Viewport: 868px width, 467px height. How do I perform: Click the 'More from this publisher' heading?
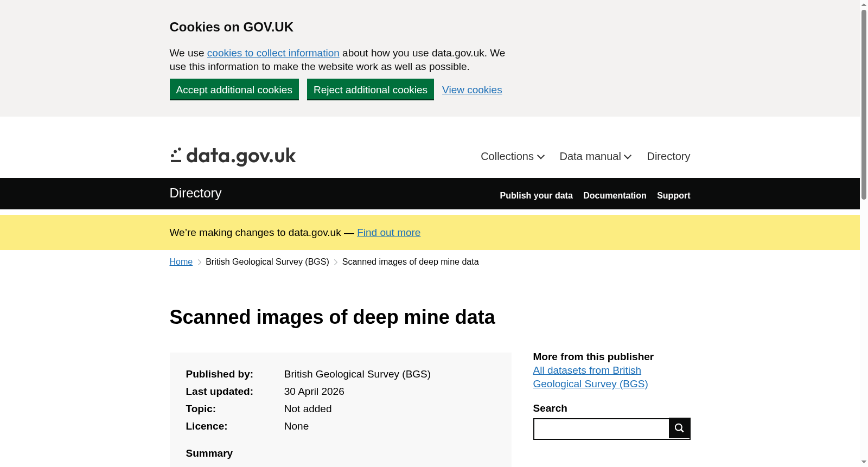pyautogui.click(x=593, y=357)
